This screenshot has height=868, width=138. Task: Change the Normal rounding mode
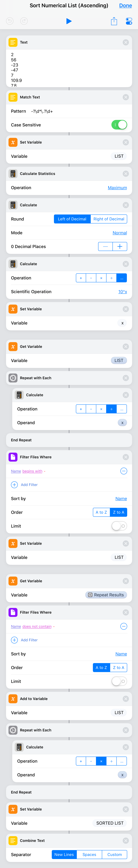120,233
